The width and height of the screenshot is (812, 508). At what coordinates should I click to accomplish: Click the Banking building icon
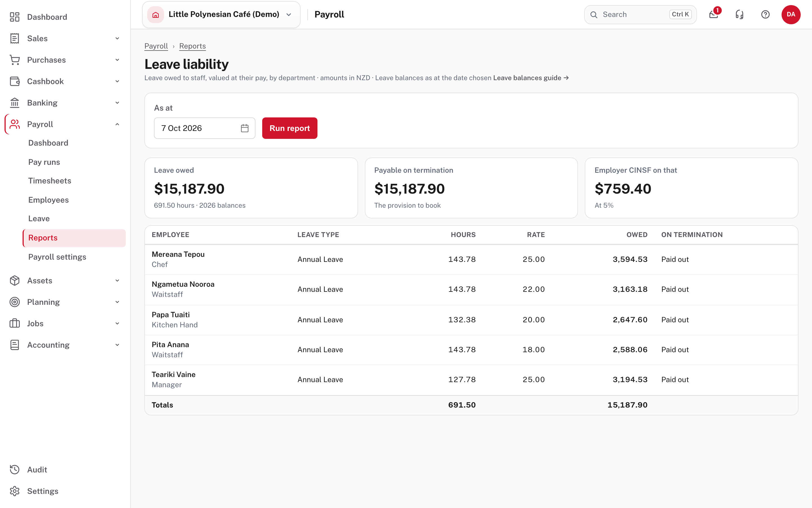(14, 103)
